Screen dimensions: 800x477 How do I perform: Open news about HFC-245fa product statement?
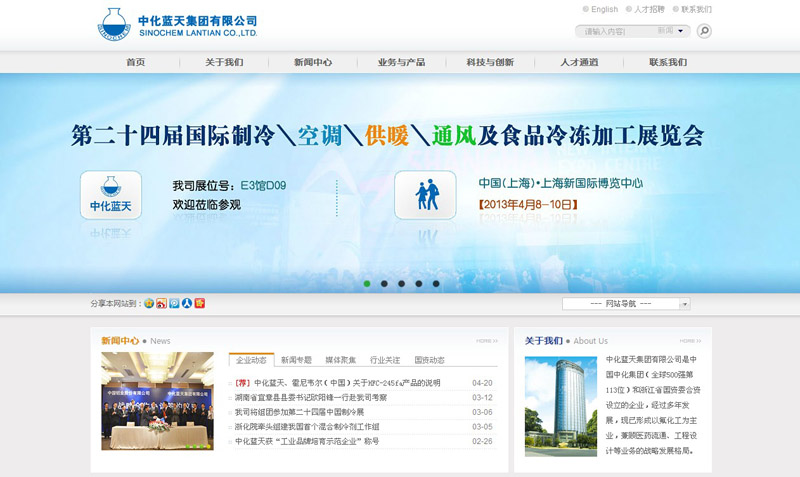(337, 383)
